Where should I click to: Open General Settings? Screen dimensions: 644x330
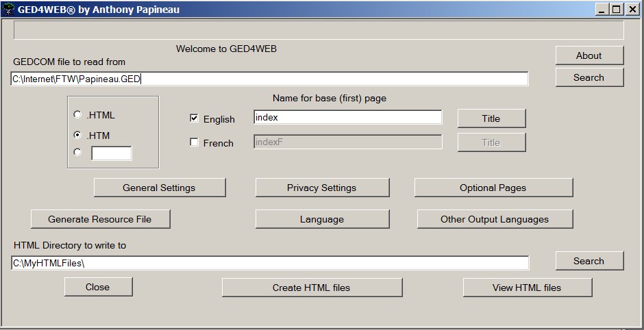160,188
